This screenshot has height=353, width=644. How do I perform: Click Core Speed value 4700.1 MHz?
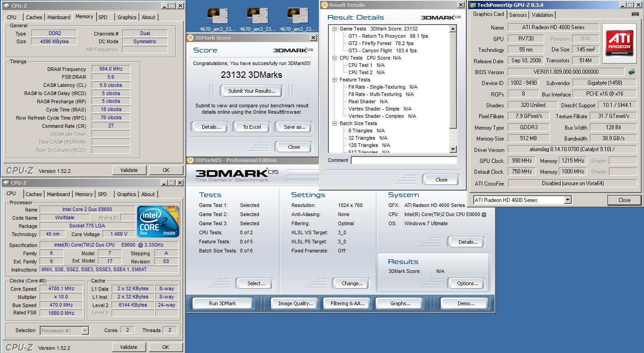(x=61, y=289)
